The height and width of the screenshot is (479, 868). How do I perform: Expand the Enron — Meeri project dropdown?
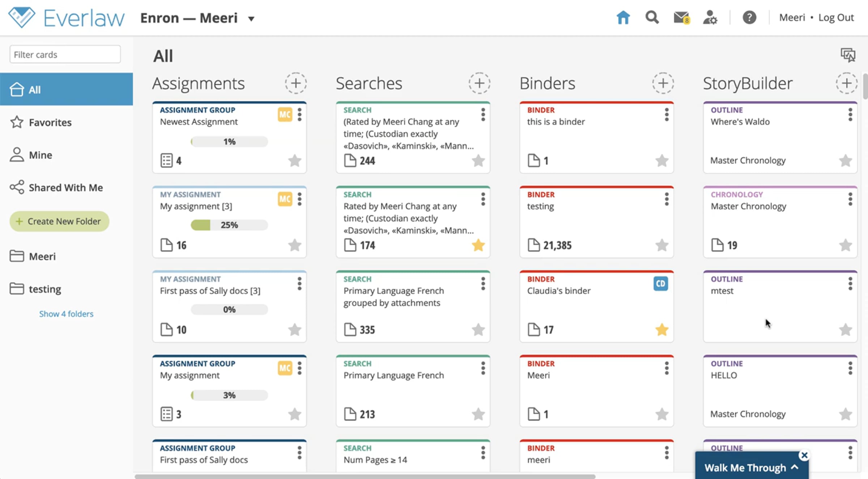[x=251, y=18]
